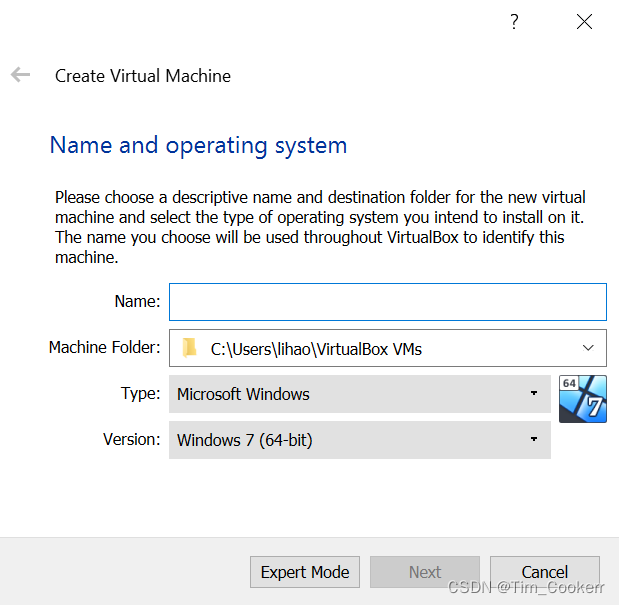Screen dimensions: 620x605
Task: Switch to Expert Mode
Action: (305, 572)
